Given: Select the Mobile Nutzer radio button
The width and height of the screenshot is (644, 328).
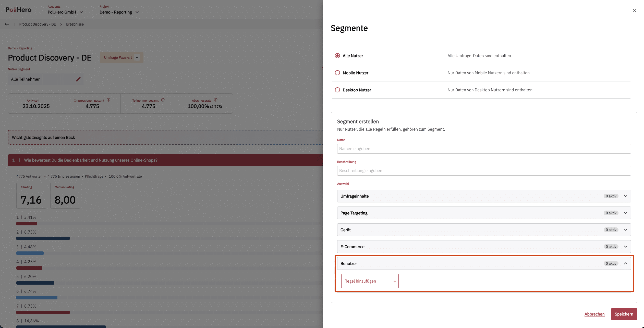Looking at the screenshot, I should tap(337, 73).
